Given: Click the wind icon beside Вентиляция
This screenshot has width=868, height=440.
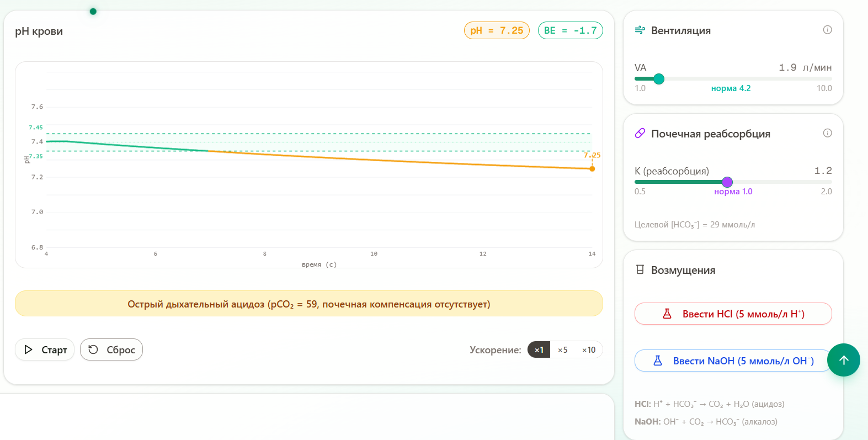Looking at the screenshot, I should [640, 30].
